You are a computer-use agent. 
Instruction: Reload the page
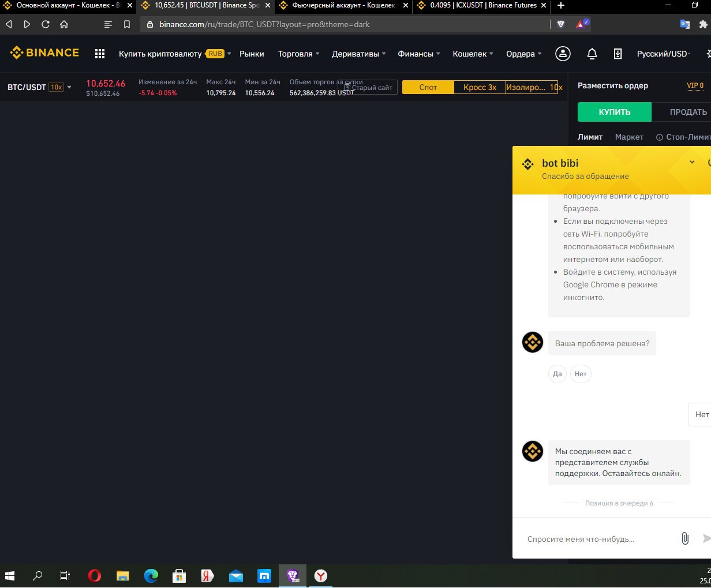click(x=46, y=24)
